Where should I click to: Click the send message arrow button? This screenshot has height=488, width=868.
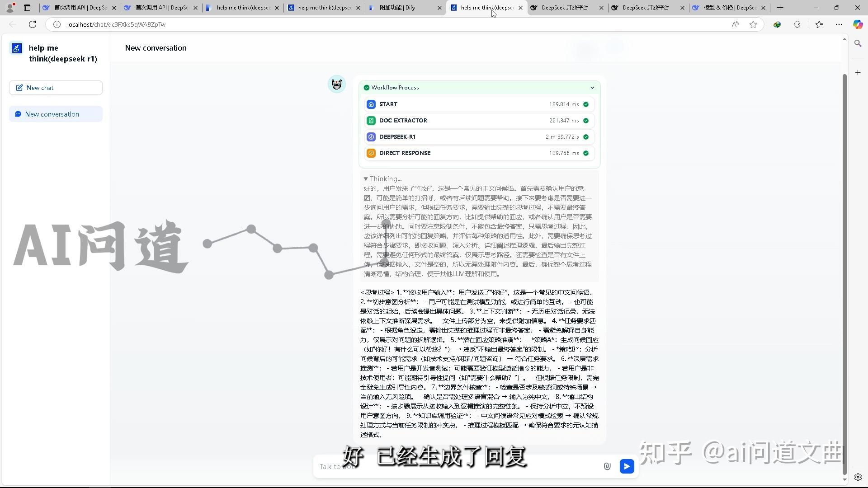[627, 466]
